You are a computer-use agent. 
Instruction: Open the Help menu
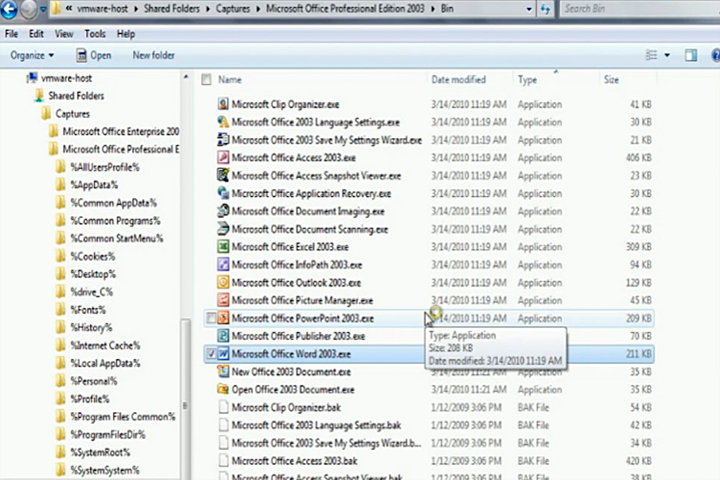tap(125, 34)
